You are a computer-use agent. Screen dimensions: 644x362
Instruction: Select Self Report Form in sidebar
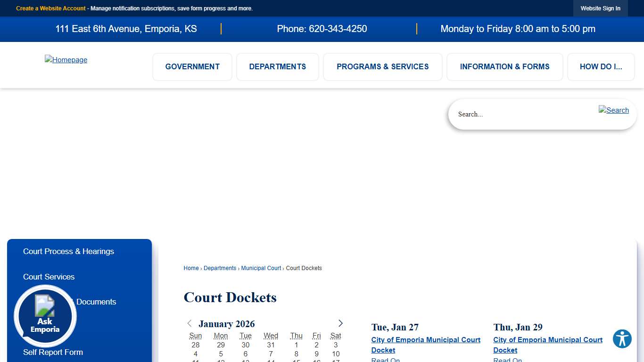coord(53,352)
